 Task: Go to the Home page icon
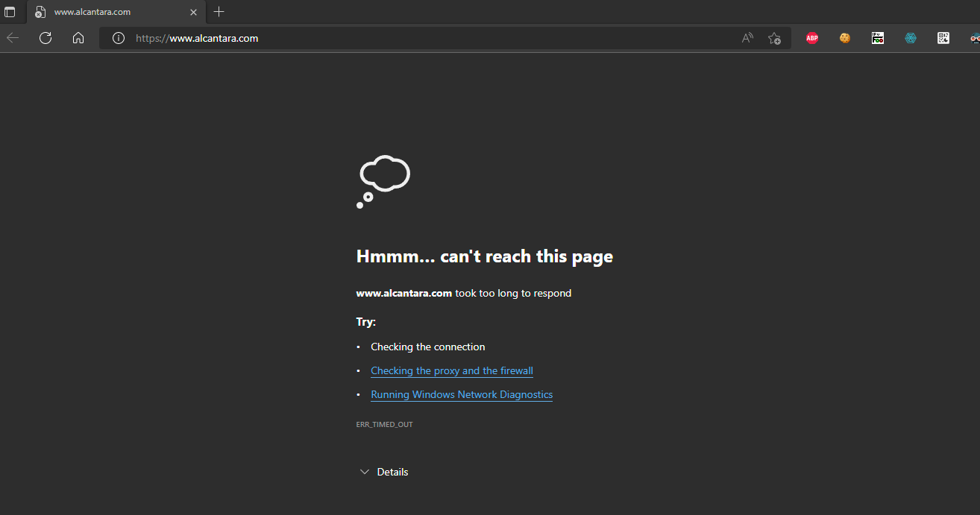point(78,38)
